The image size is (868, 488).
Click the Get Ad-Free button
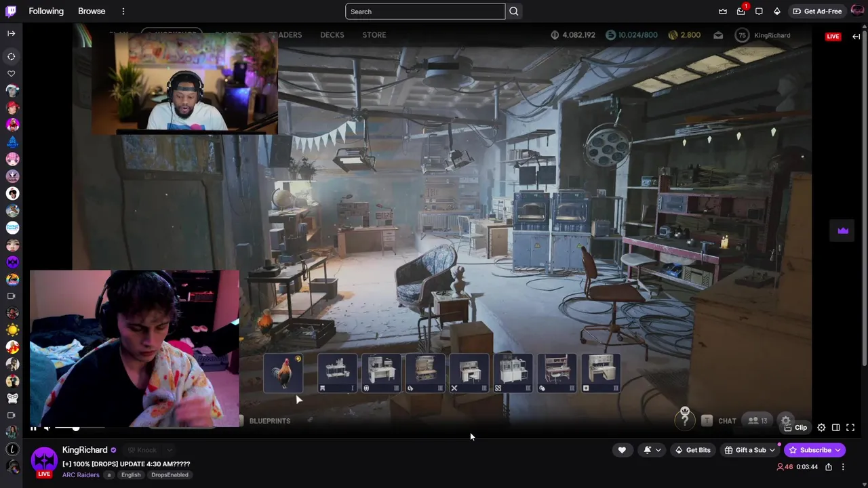click(x=817, y=11)
